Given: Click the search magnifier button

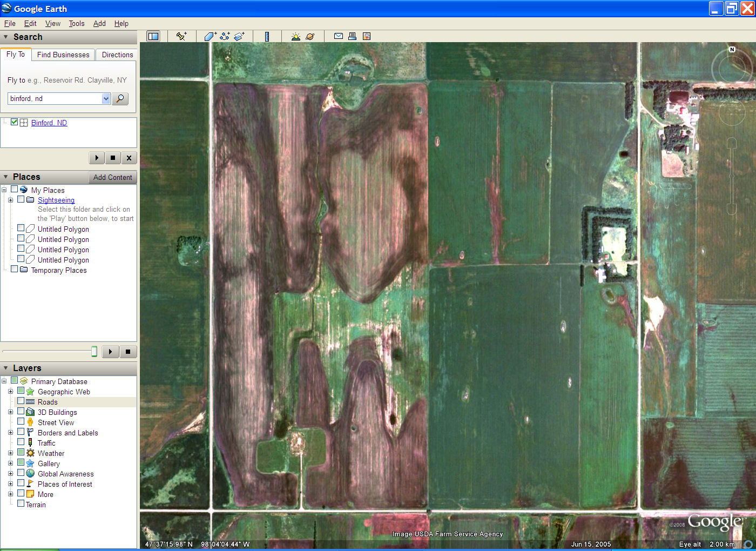Looking at the screenshot, I should coord(120,98).
